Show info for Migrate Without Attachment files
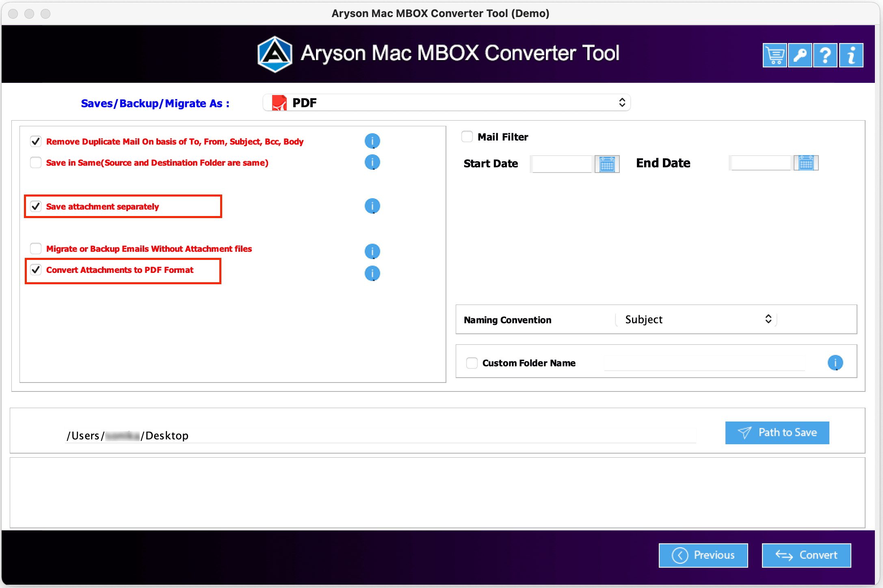 (372, 251)
